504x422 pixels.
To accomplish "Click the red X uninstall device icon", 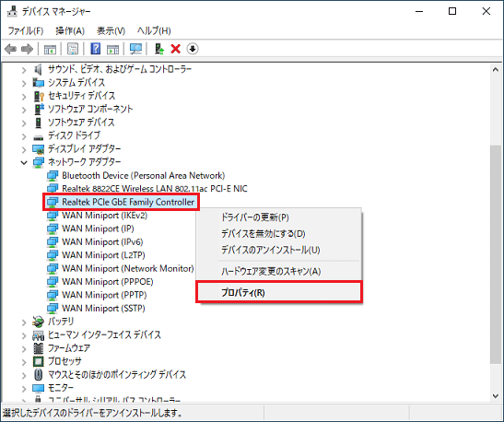I will 175,49.
